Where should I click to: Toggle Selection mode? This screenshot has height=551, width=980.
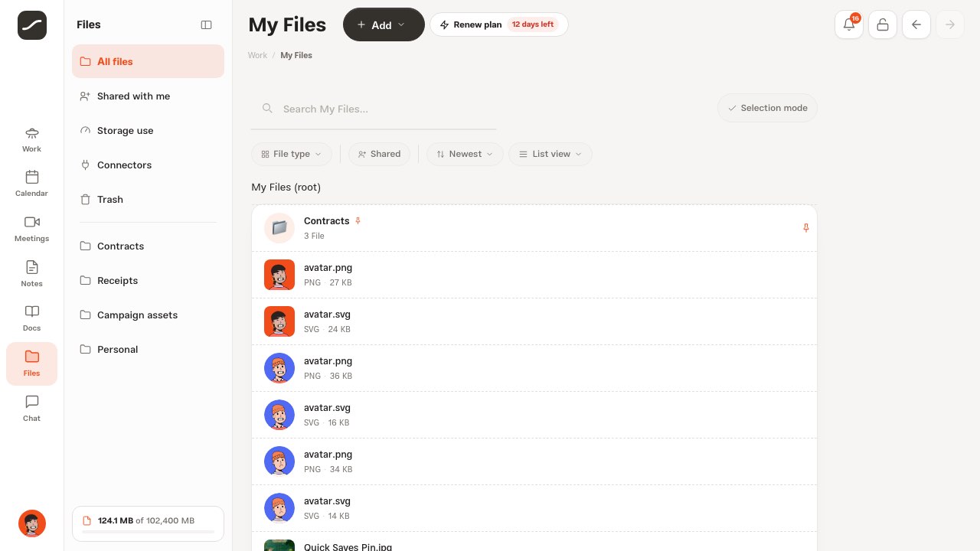coord(767,108)
